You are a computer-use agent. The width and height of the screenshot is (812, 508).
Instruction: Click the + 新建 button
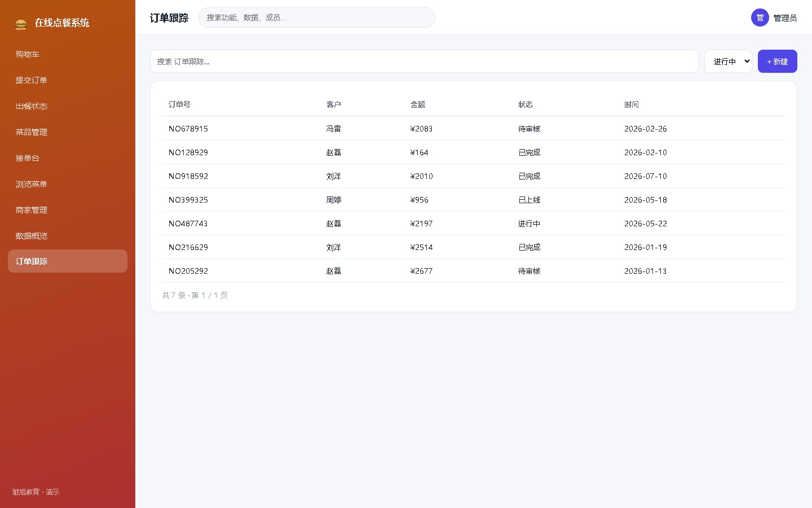(x=777, y=62)
